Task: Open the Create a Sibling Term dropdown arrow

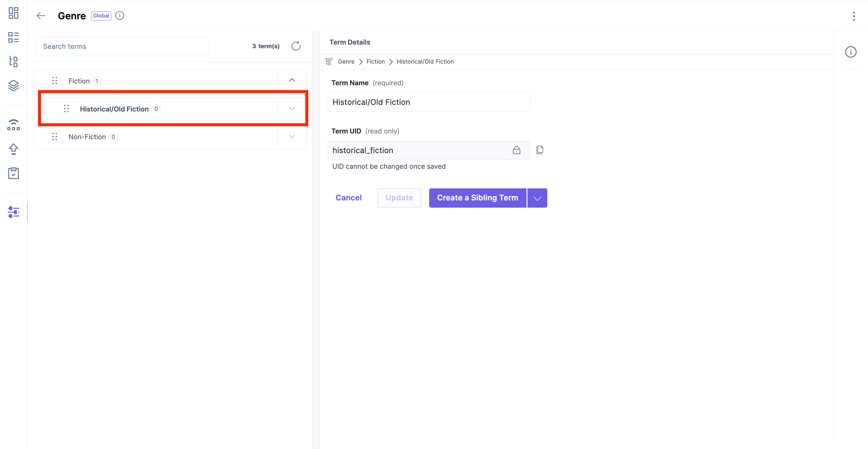Action: (537, 198)
